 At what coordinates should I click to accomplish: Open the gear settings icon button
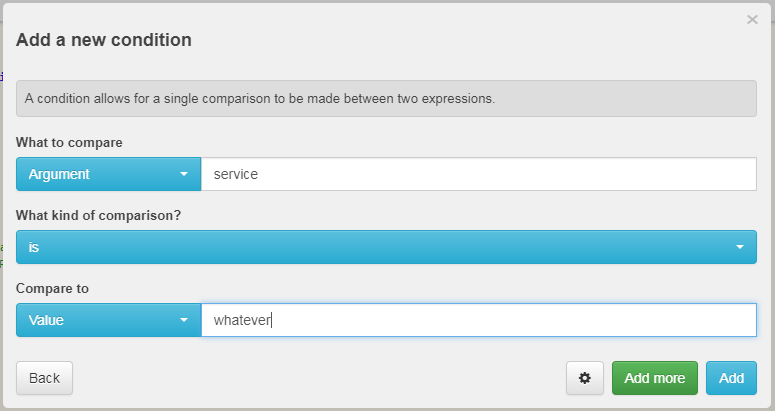[x=585, y=378]
